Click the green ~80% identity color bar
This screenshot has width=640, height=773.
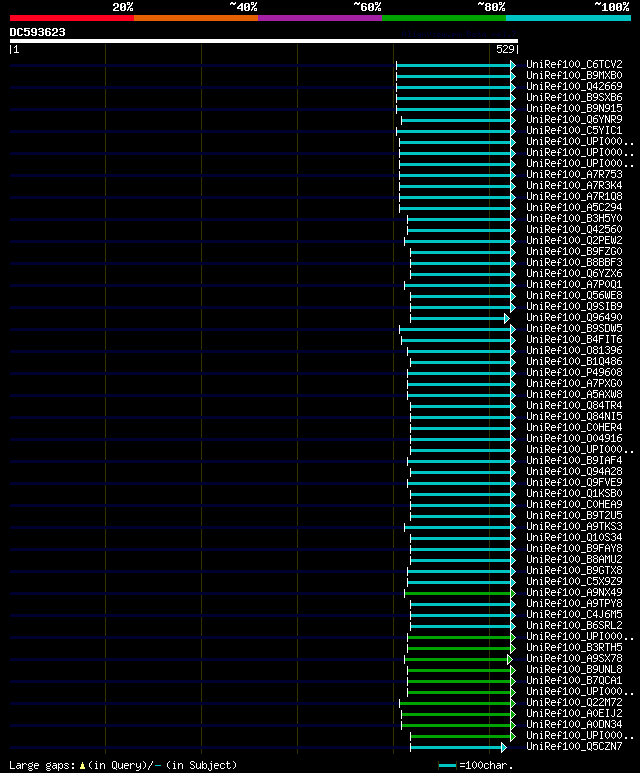click(444, 18)
